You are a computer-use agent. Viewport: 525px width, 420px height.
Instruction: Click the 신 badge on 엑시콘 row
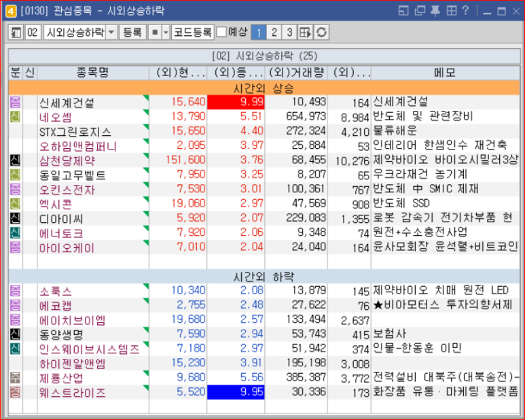(15, 204)
